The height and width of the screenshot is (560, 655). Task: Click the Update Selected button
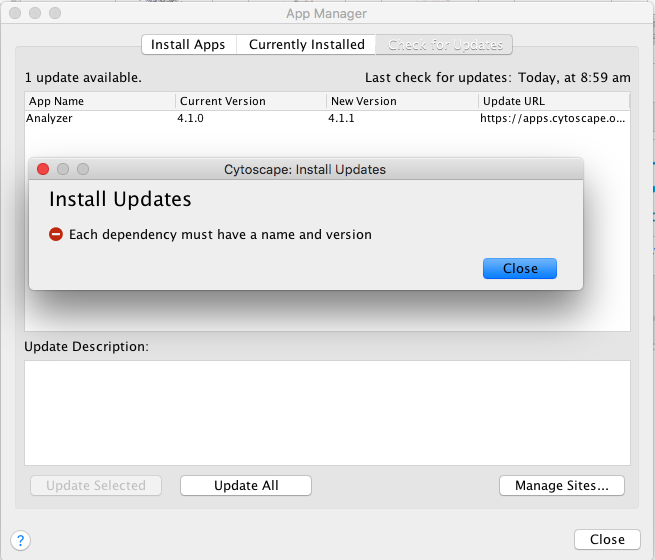tap(96, 485)
